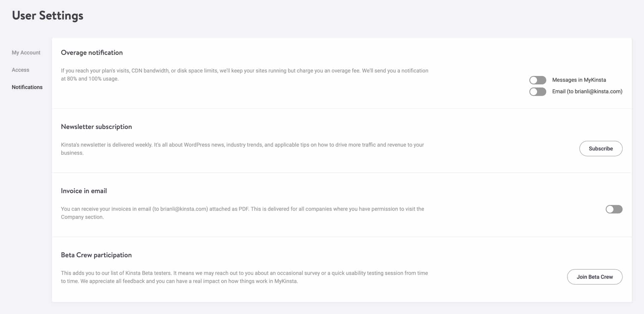Click brianli@kinsta.com in the invoice description
644x314 pixels.
(183, 209)
